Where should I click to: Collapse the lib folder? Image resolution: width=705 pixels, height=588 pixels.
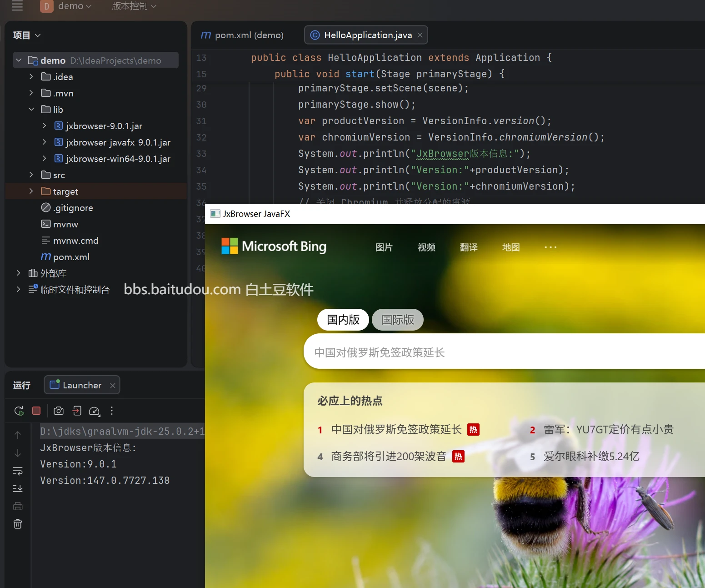(x=31, y=109)
